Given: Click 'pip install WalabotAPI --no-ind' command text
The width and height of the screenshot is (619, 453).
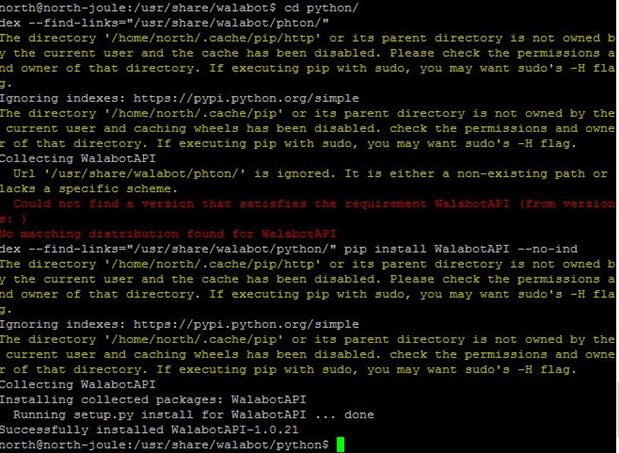Looking at the screenshot, I should pyautogui.click(x=461, y=249).
